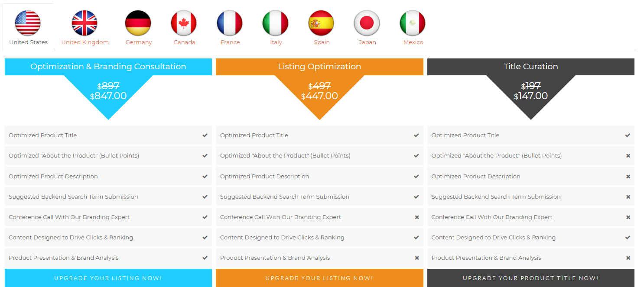Viewport: 644px width, 287px height.
Task: Click the blue Upgrade Your Listing Now button
Action: pos(108,278)
